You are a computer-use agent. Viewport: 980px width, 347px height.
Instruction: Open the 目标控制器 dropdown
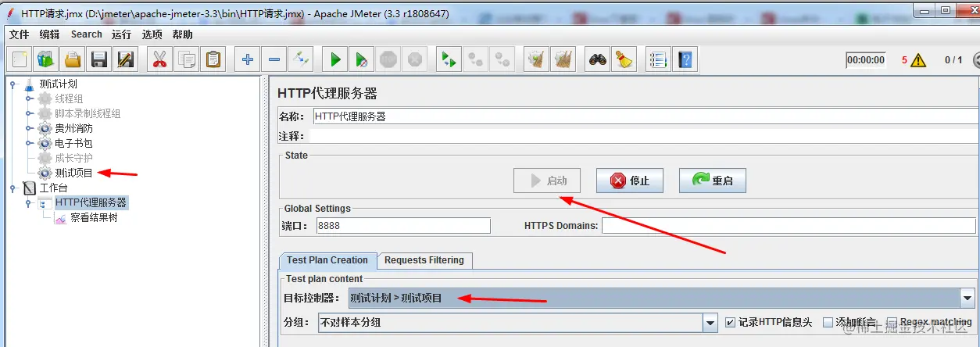pos(967,298)
